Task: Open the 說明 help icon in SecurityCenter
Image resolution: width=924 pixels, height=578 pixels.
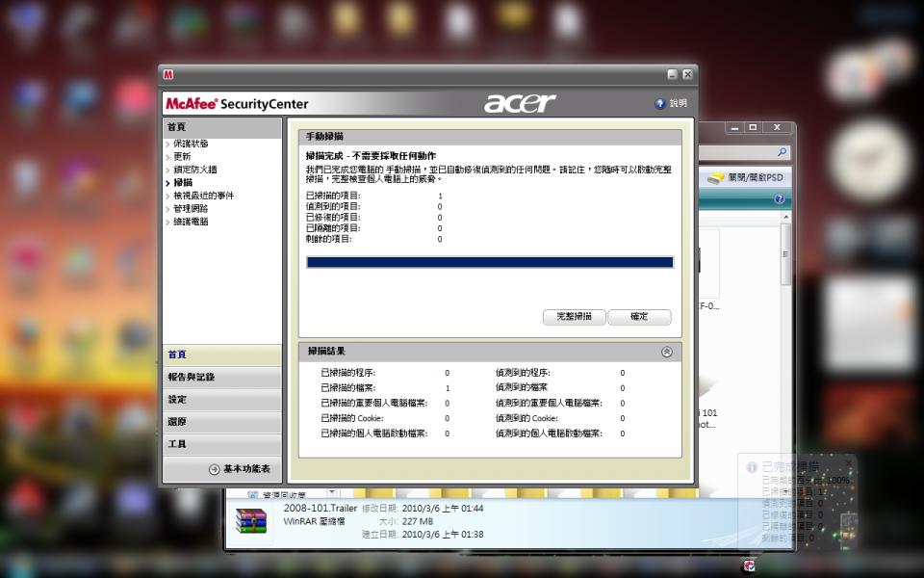Action: click(660, 104)
